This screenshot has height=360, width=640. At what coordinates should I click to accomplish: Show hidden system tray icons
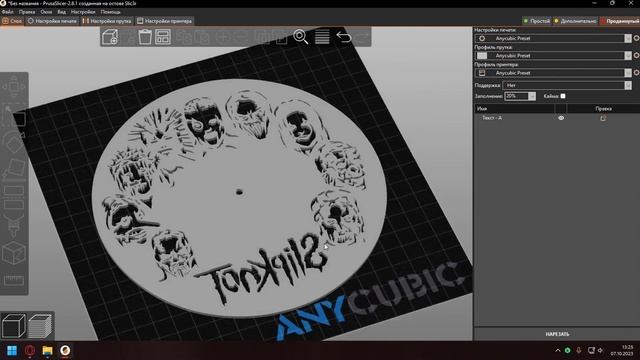pos(558,350)
